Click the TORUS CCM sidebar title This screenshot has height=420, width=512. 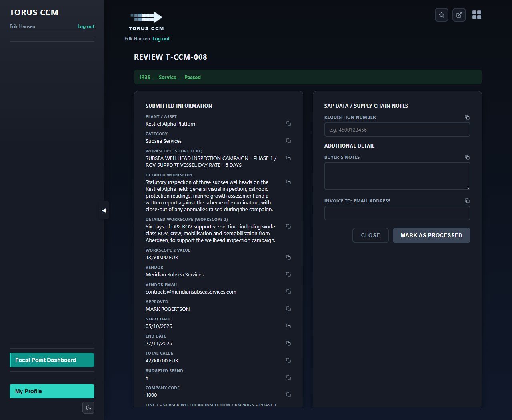click(34, 12)
